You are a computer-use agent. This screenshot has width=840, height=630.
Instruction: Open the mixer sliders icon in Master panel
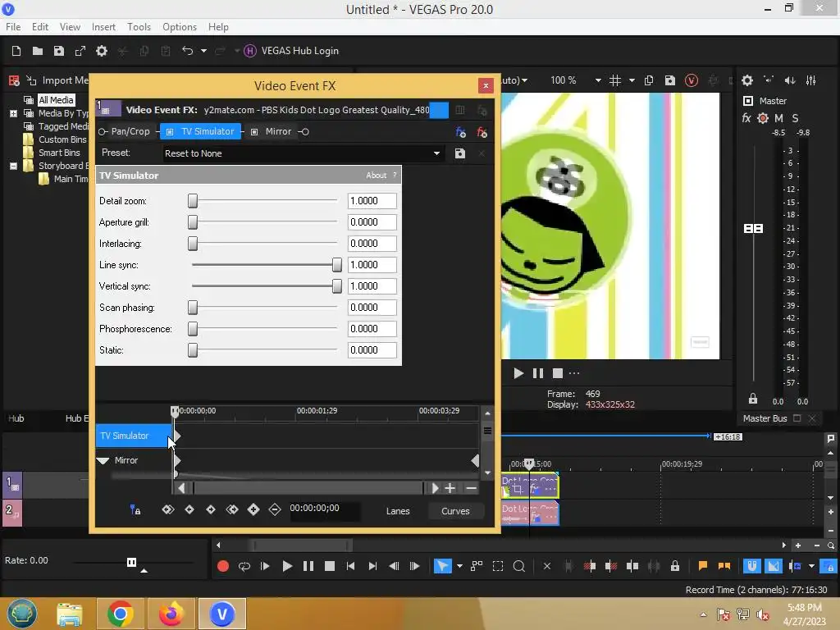point(811,80)
